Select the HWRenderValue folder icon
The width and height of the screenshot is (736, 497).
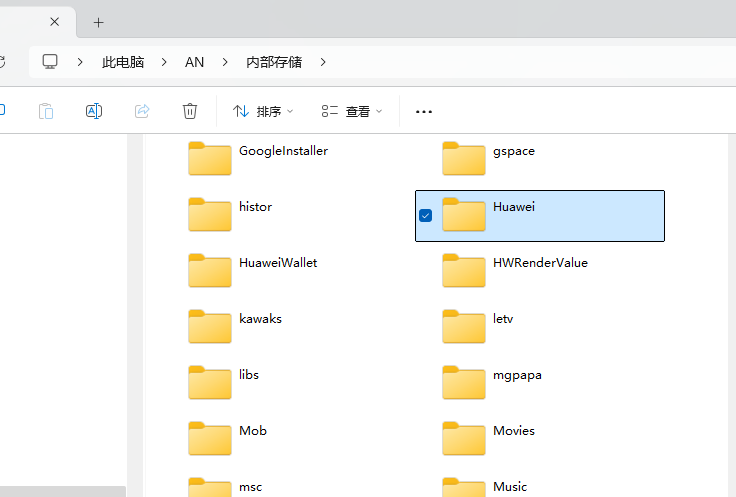tap(464, 270)
